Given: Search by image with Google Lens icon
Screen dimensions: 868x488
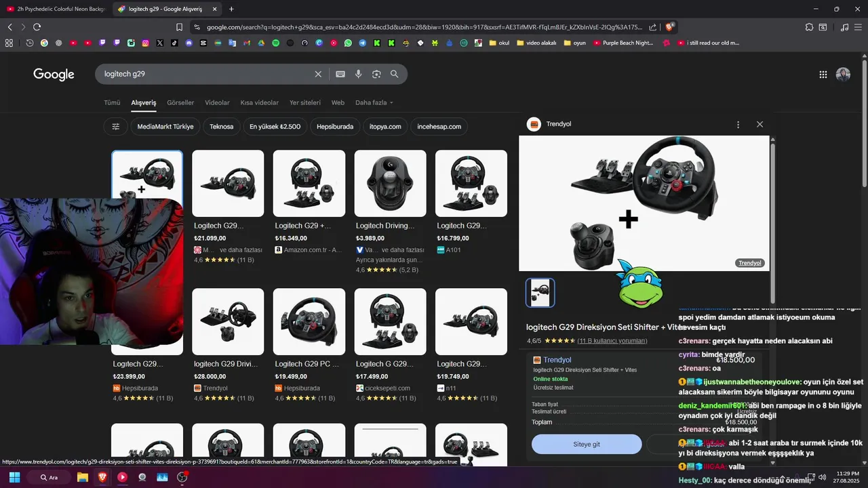Looking at the screenshot, I should pos(376,74).
